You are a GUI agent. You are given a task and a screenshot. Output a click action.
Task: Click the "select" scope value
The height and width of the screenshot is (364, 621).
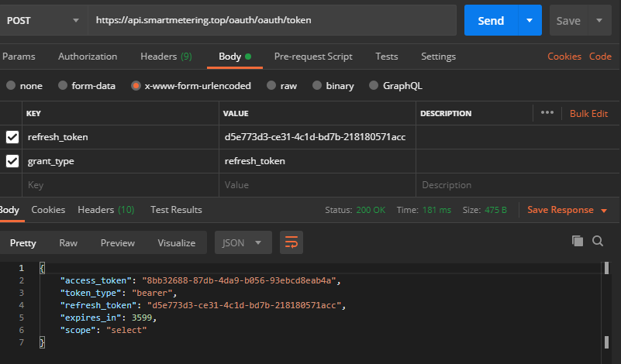[x=126, y=330]
